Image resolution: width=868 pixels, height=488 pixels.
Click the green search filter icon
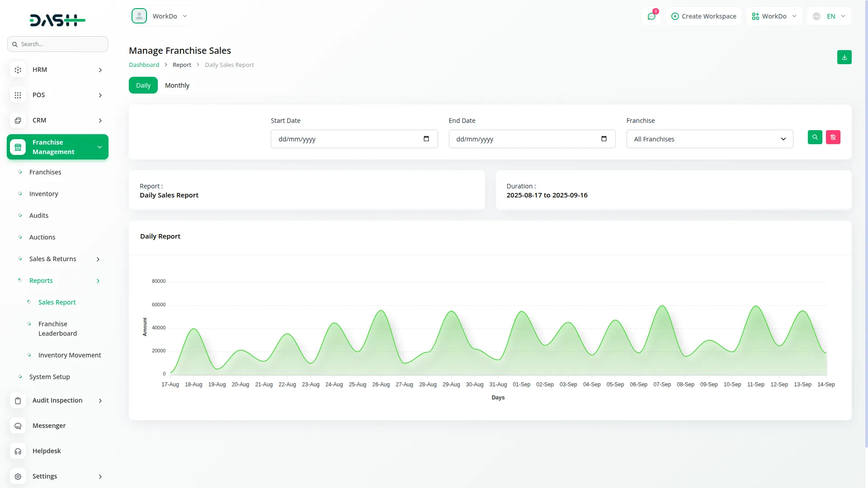click(x=815, y=137)
